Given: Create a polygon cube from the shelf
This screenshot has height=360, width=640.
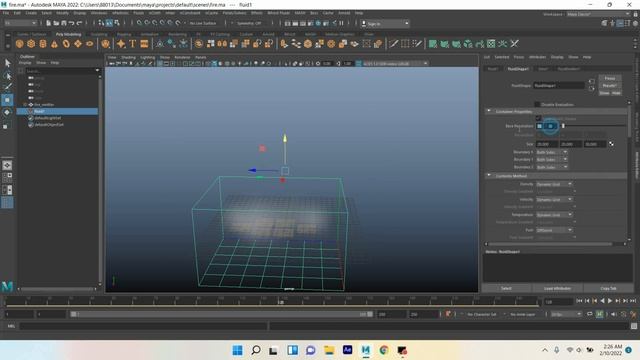Looking at the screenshot, I should (x=31, y=44).
